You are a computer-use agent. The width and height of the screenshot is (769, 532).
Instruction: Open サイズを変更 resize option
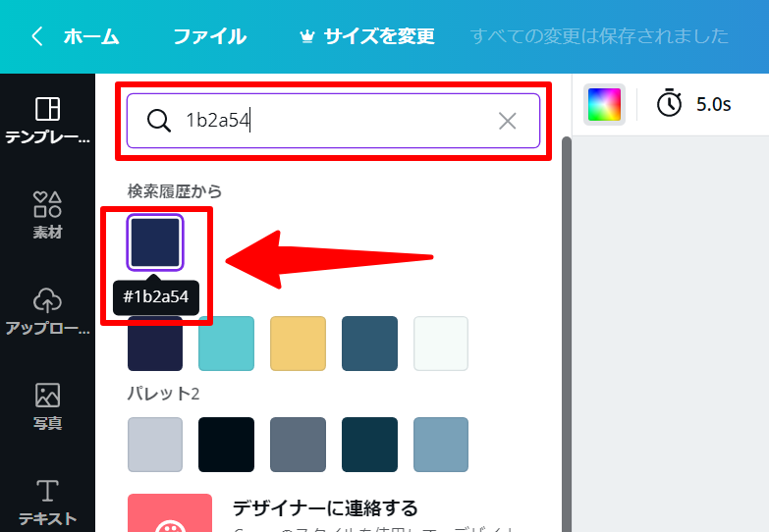(379, 36)
